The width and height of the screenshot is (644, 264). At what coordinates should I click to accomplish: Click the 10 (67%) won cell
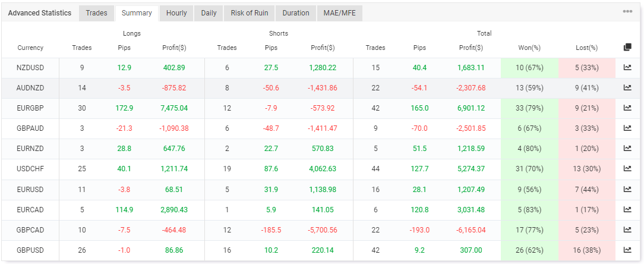529,67
